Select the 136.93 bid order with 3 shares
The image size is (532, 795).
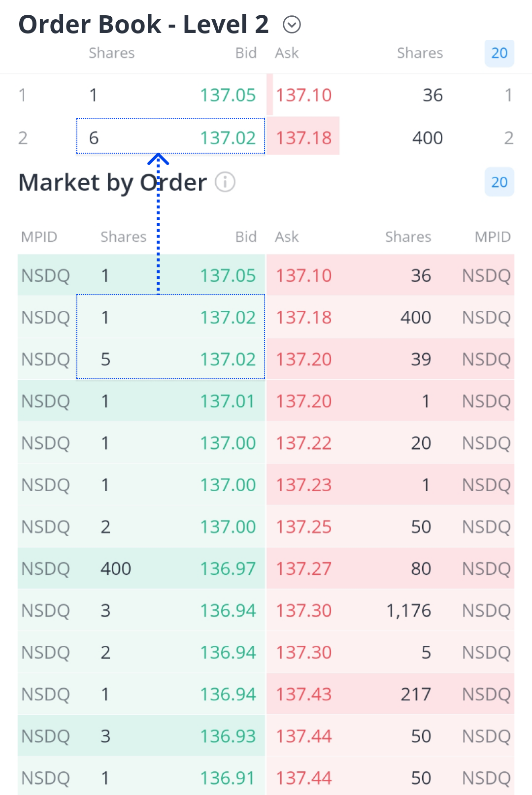pyautogui.click(x=141, y=736)
